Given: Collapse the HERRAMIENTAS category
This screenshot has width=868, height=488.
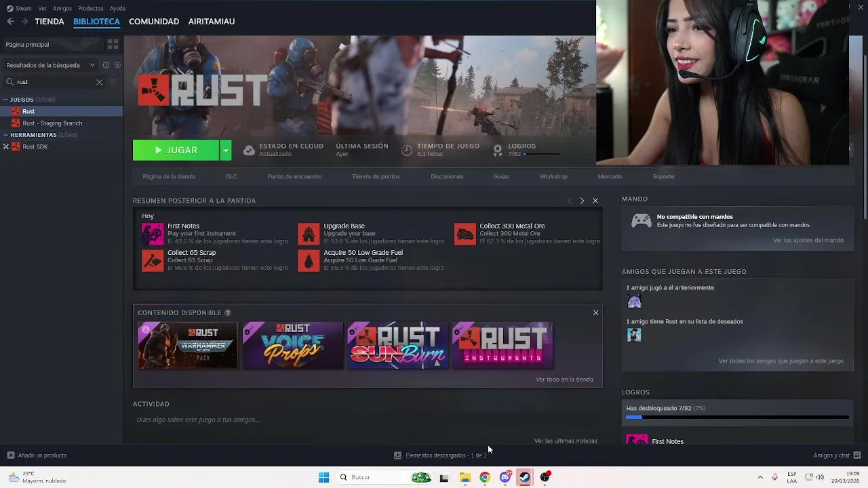Looking at the screenshot, I should [5, 135].
